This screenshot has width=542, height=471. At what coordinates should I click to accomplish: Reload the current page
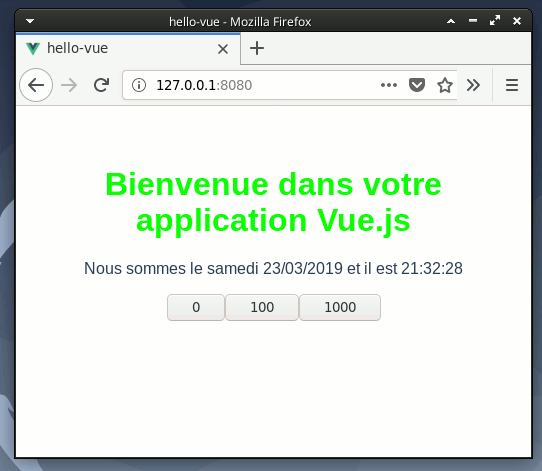pos(102,85)
